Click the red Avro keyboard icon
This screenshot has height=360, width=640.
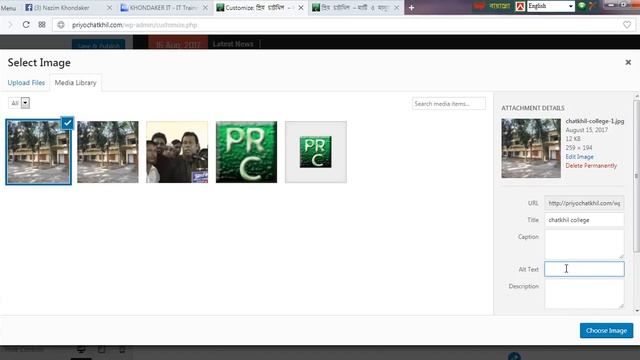coord(520,6)
